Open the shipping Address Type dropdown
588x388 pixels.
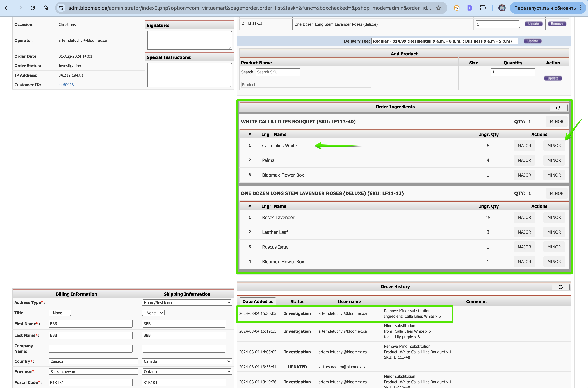point(187,302)
